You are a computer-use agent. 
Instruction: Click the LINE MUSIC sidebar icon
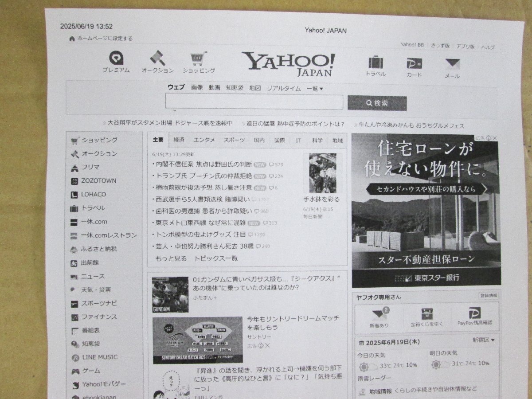coord(75,358)
